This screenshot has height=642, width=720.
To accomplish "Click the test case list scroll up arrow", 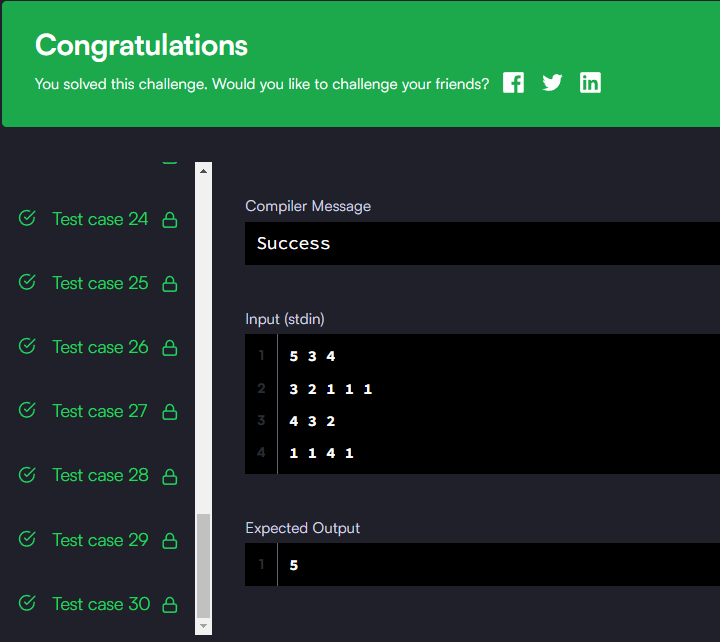I will [x=203, y=171].
